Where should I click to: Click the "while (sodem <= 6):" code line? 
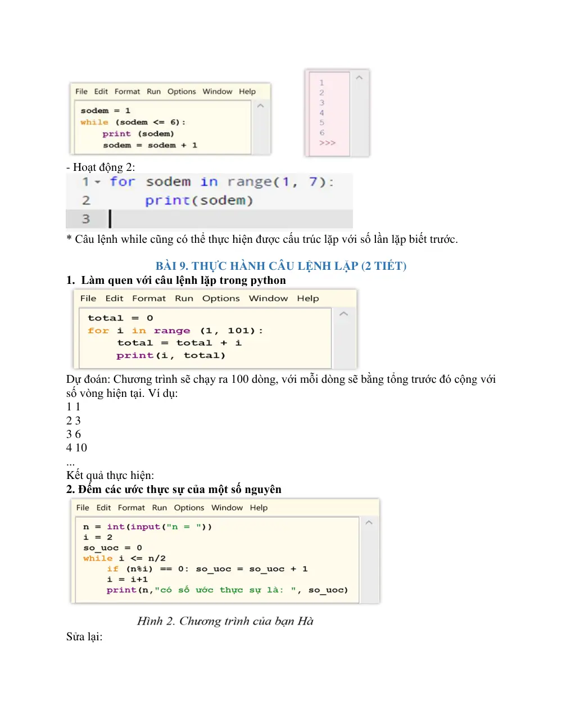pyautogui.click(x=133, y=122)
